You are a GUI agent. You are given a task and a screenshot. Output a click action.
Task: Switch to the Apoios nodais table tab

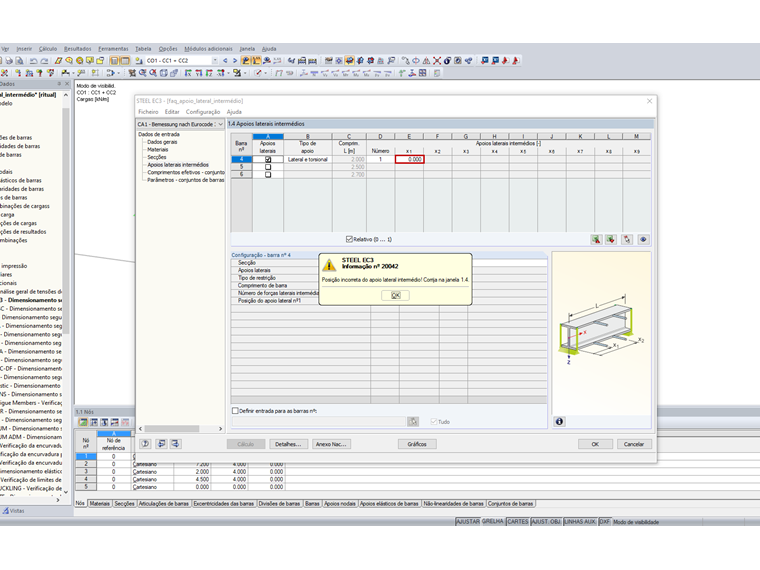click(340, 504)
